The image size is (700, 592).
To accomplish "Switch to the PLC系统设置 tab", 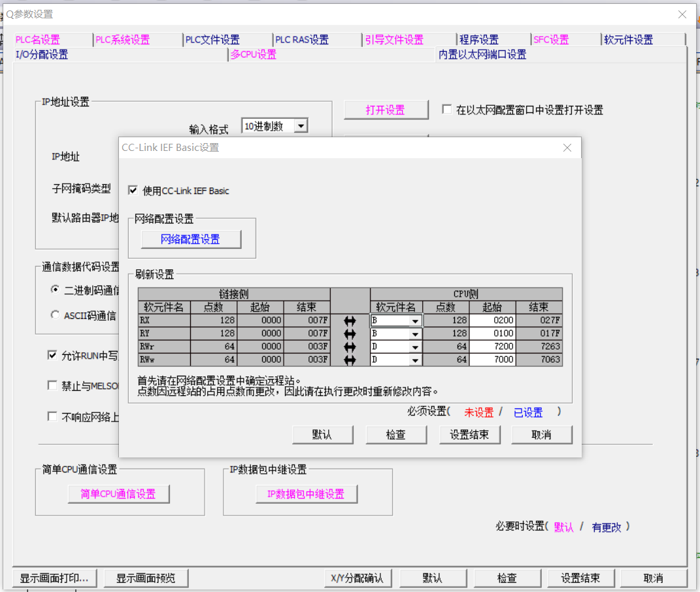I will click(122, 40).
